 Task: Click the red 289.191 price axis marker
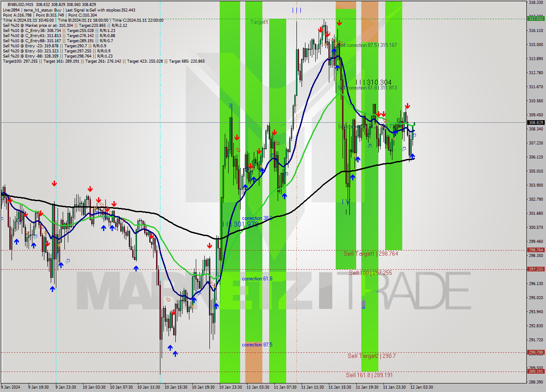(x=536, y=372)
